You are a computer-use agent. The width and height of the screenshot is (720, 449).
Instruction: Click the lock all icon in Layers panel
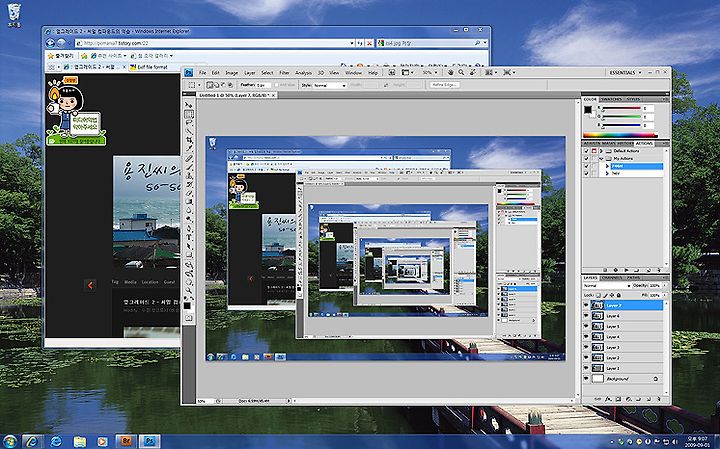pos(619,295)
